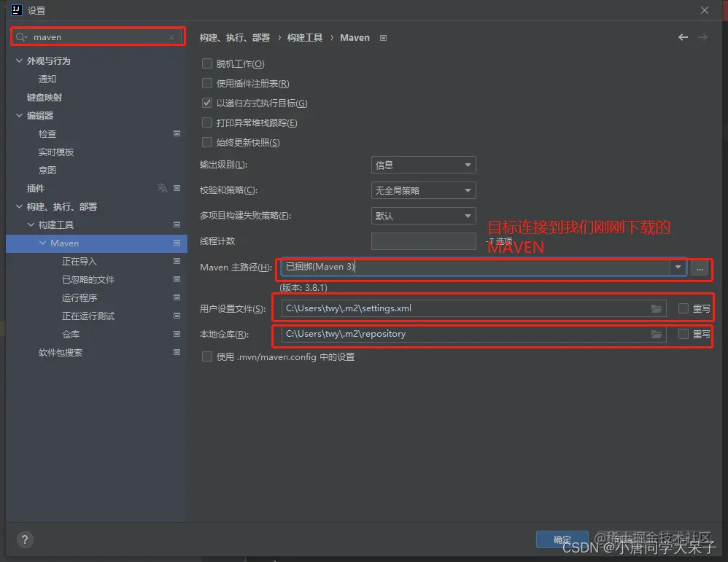Uncheck 以递归方式执行目标 checkbox
The width and height of the screenshot is (728, 562).
pos(207,103)
